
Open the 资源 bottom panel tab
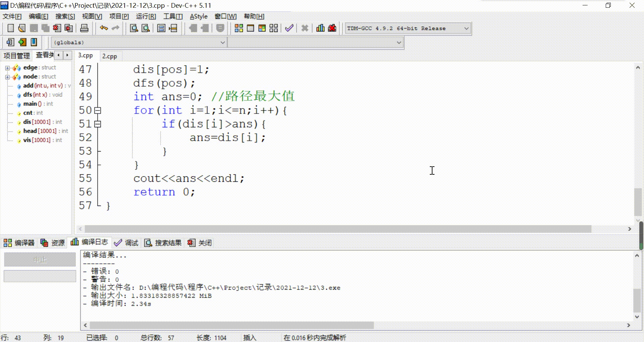point(53,243)
